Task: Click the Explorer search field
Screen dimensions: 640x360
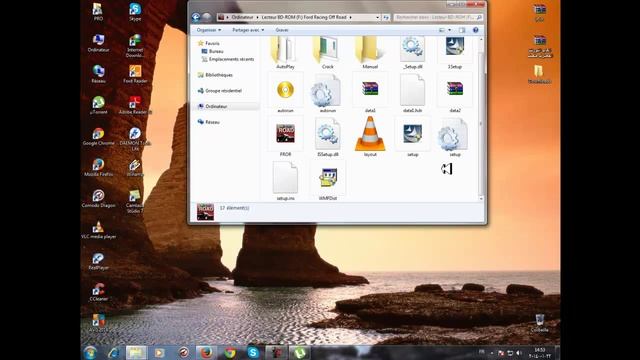Action: click(438, 18)
